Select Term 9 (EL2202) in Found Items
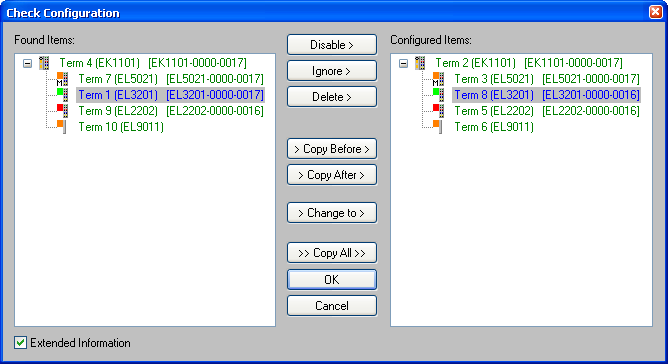 coord(171,111)
